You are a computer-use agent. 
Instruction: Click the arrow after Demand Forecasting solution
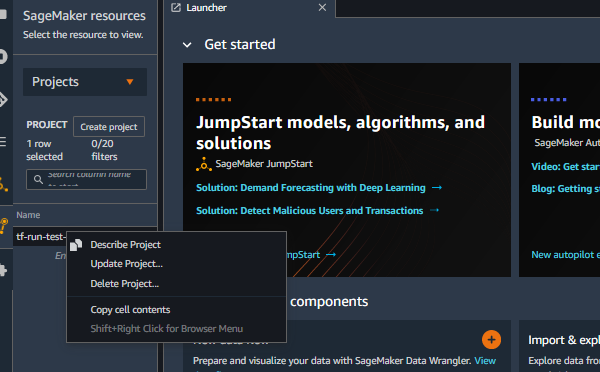point(437,188)
